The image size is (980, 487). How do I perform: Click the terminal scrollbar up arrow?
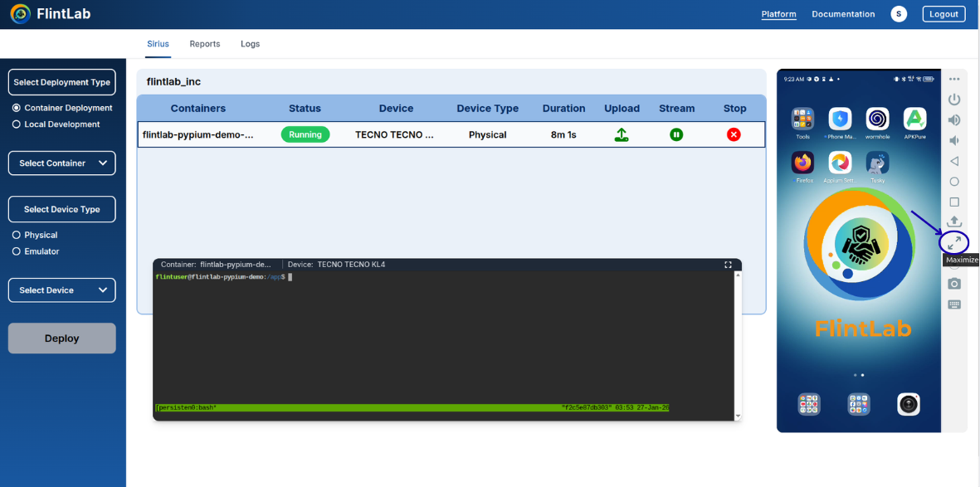pos(739,275)
